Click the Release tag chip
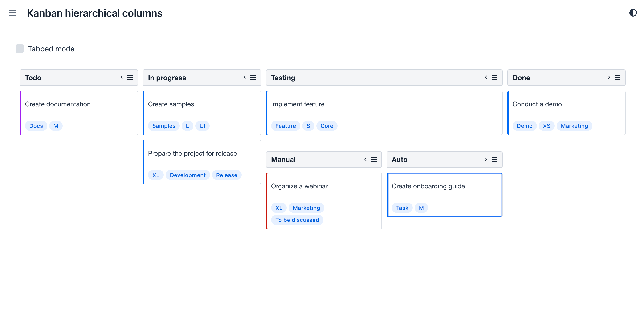 (227, 175)
